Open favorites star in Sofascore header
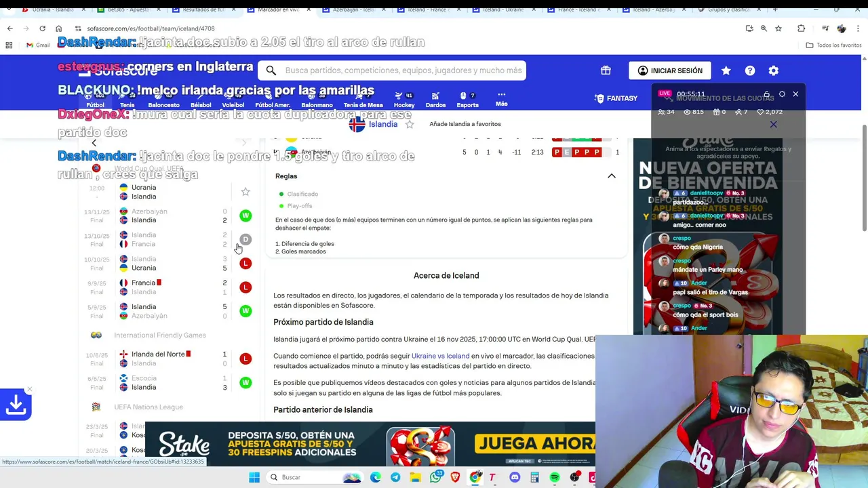The height and width of the screenshot is (488, 868). [x=726, y=70]
